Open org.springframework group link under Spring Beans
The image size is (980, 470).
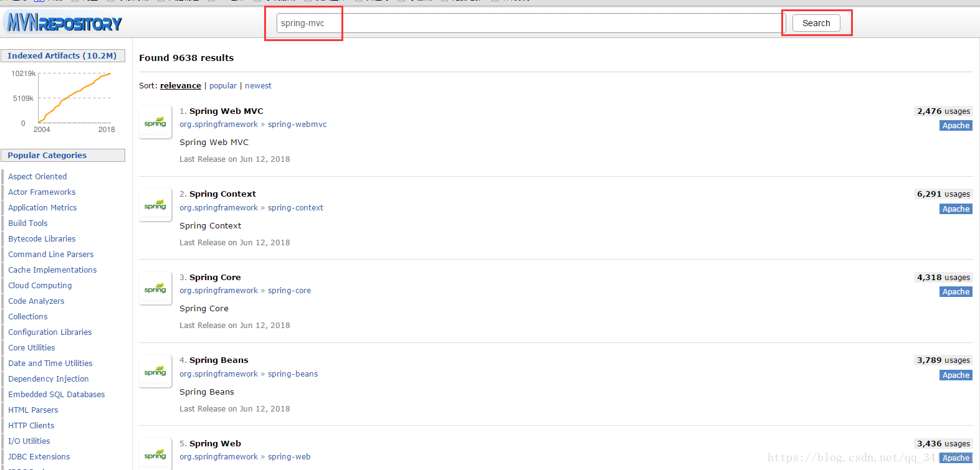click(219, 374)
